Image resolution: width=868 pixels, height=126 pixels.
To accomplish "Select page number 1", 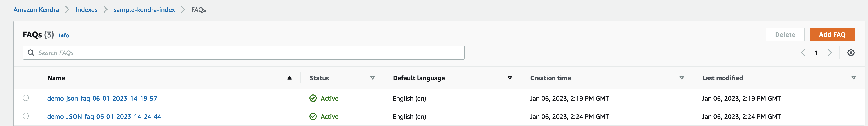I will click(816, 53).
